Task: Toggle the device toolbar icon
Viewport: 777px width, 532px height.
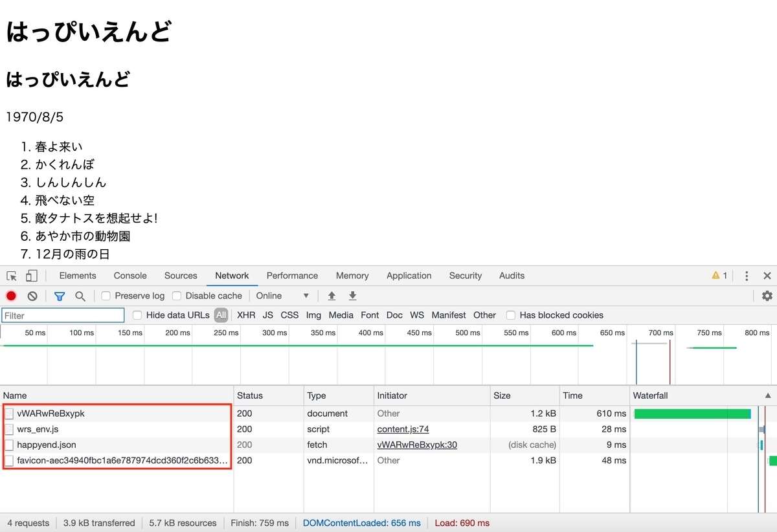Action: (x=31, y=276)
